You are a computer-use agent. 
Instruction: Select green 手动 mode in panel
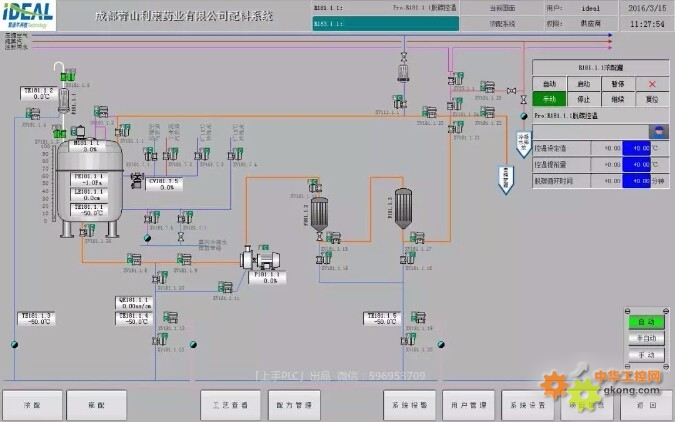[549, 99]
